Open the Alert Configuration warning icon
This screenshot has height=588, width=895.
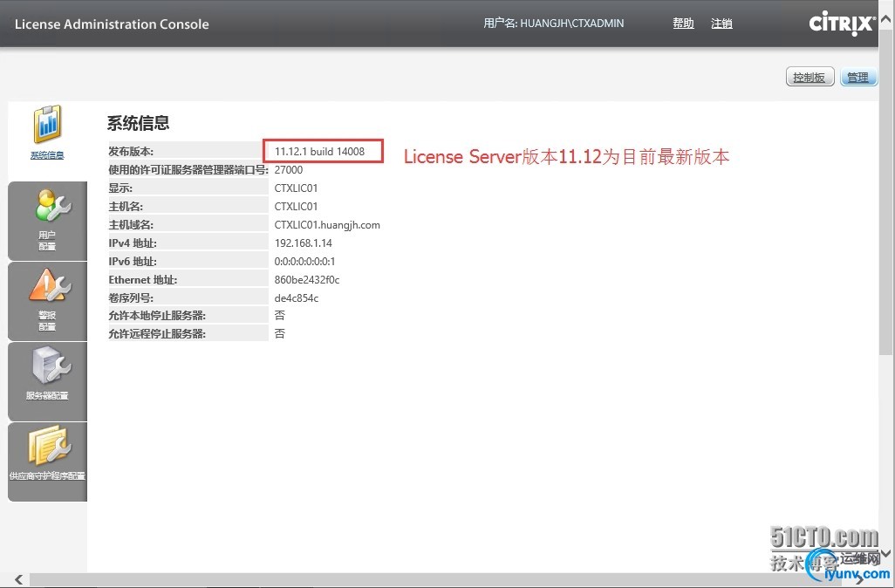click(x=50, y=285)
